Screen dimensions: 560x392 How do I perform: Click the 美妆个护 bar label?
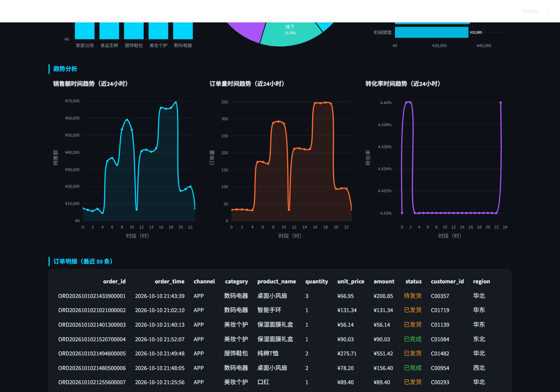pos(158,46)
